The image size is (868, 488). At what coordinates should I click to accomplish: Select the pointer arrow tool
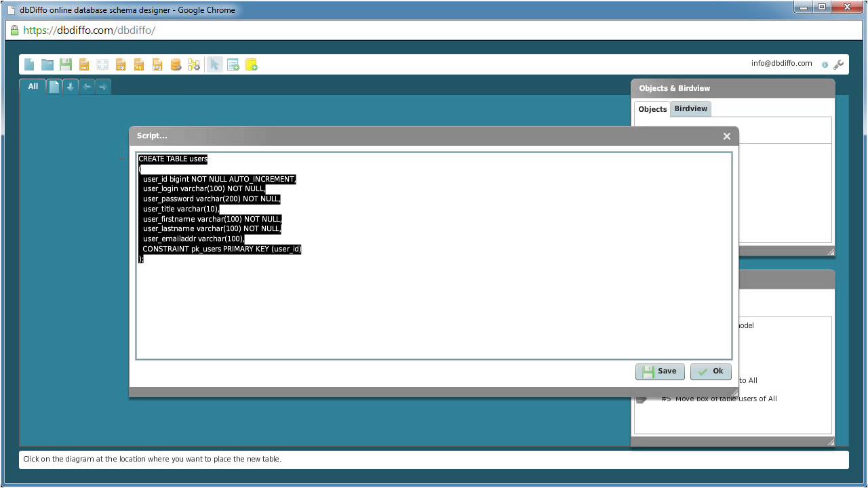215,64
